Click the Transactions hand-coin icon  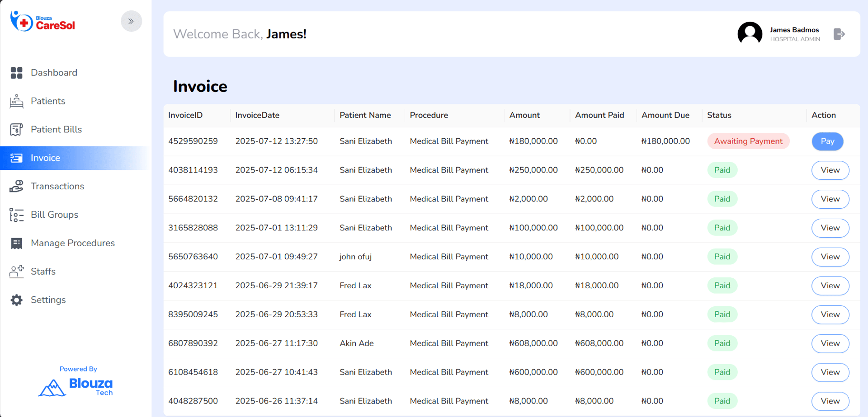coord(17,186)
